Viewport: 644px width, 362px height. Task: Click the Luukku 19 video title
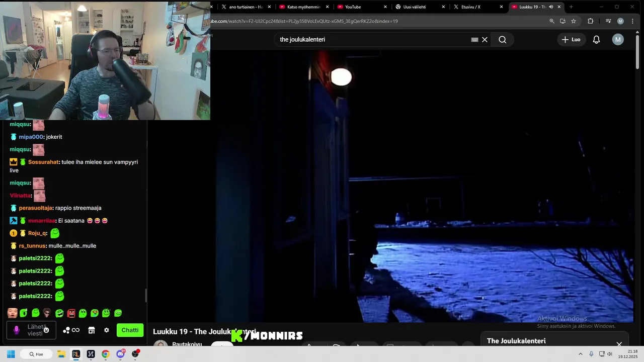[x=204, y=332]
